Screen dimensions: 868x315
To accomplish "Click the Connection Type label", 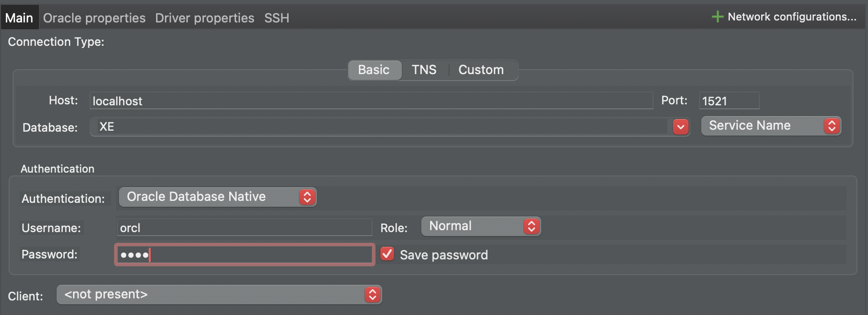I will pyautogui.click(x=56, y=42).
